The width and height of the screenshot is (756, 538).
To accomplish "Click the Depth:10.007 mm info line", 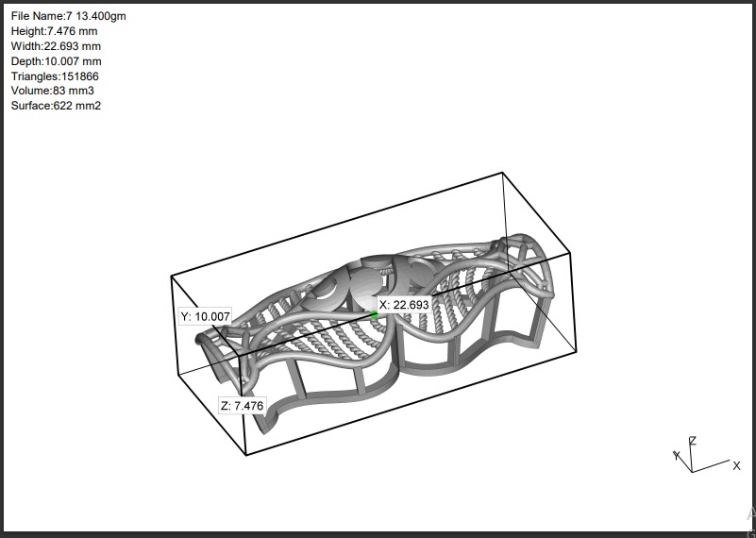I will [56, 61].
